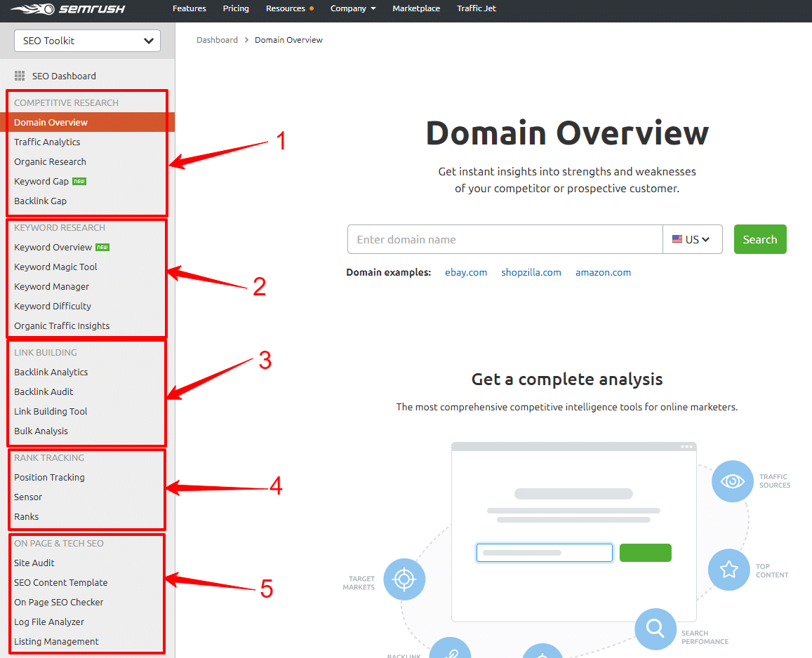The width and height of the screenshot is (812, 658).
Task: Open Organic Research
Action: pos(50,161)
